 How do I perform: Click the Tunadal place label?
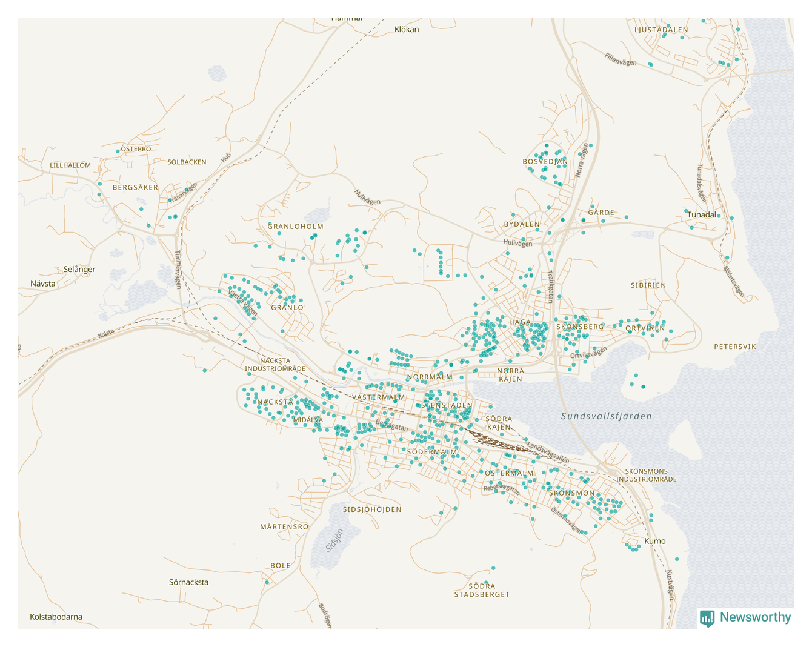point(701,215)
